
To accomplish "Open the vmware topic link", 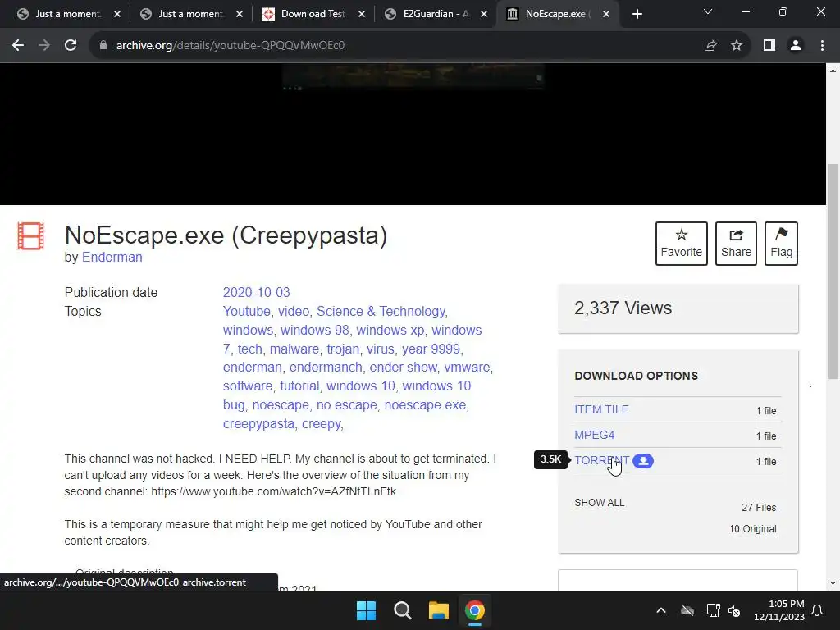I will 467,367.
